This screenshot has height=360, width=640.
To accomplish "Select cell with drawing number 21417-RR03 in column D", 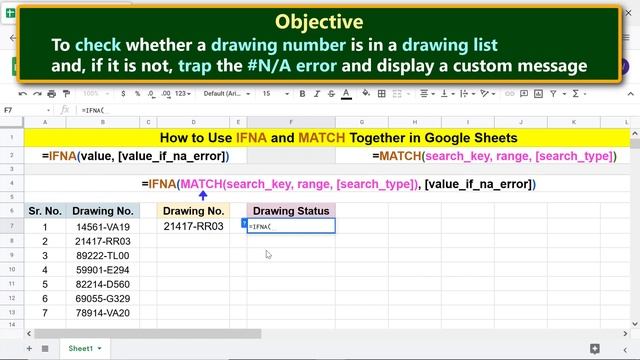I will tap(193, 226).
